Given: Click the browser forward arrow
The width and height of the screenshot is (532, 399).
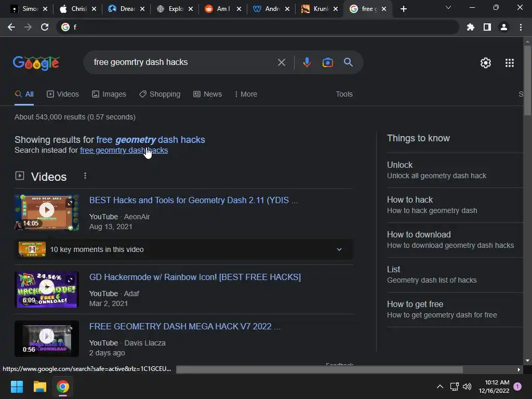Looking at the screenshot, I should tap(28, 27).
